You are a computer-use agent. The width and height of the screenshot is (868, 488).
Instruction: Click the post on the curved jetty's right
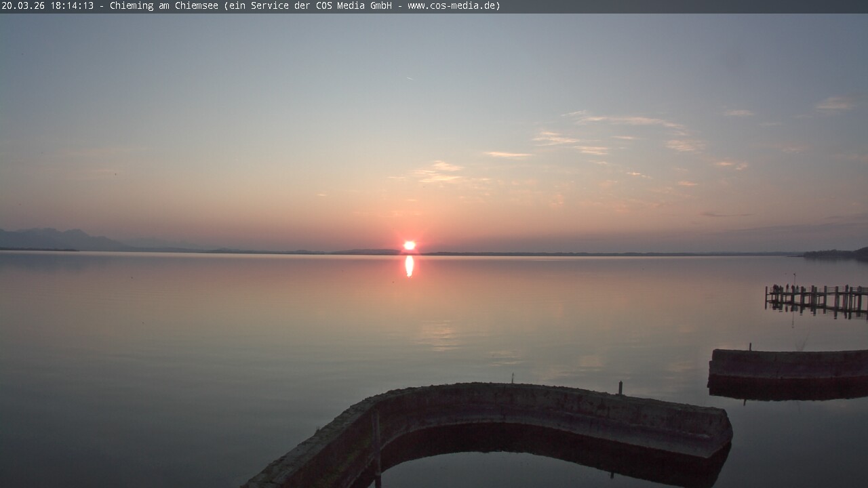[x=620, y=388]
